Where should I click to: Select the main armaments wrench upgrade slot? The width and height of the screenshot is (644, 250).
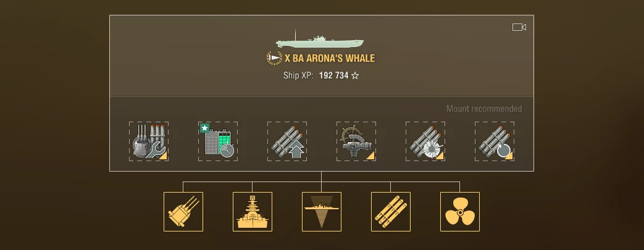[x=149, y=141]
